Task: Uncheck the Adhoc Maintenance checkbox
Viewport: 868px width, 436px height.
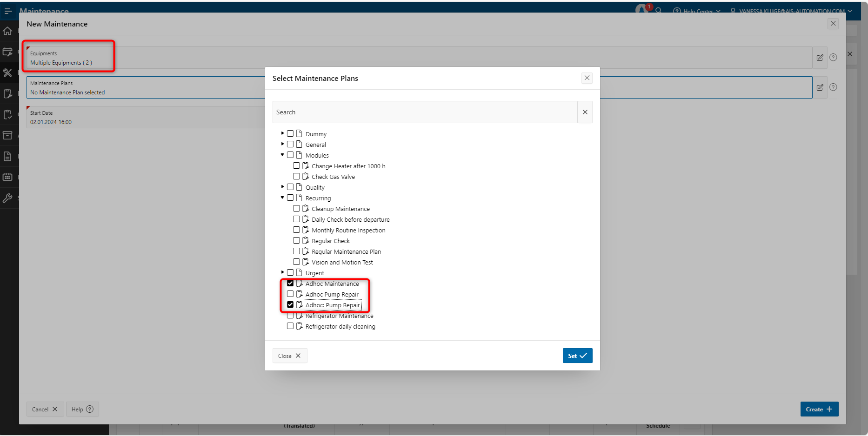Action: pos(290,284)
